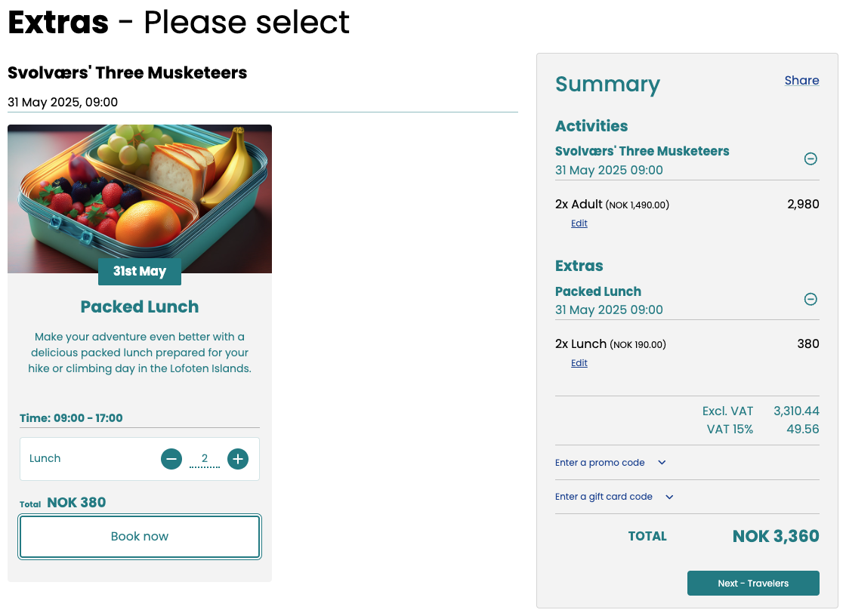Viewport: 846px width, 616px height.
Task: Edit the 2x Adult ticket line
Action: (x=579, y=223)
